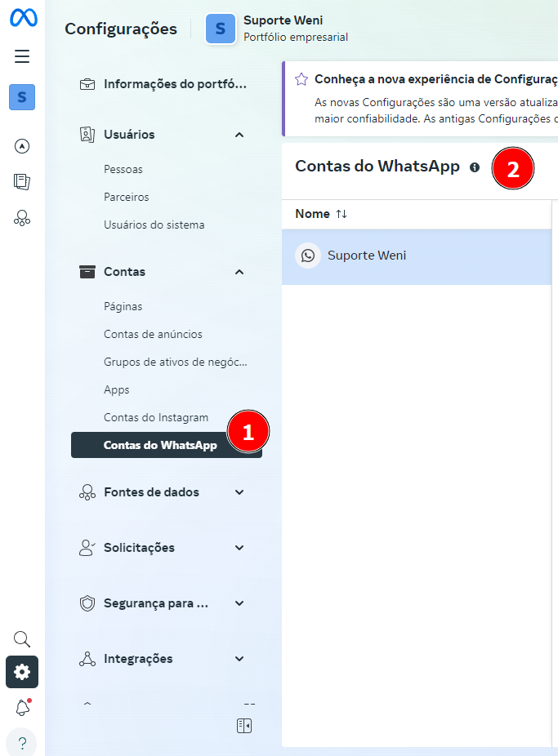Click the settings gear icon
Viewport: 558px width, 756px height.
point(22,672)
